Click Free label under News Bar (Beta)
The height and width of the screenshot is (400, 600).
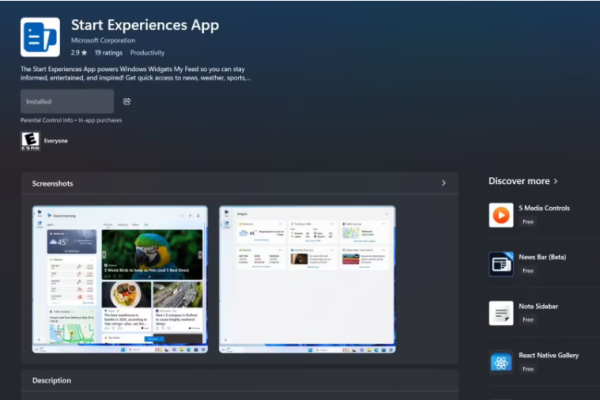528,271
